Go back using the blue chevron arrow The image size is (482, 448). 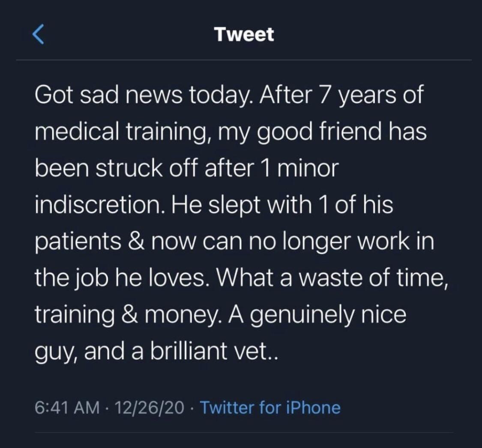39,34
